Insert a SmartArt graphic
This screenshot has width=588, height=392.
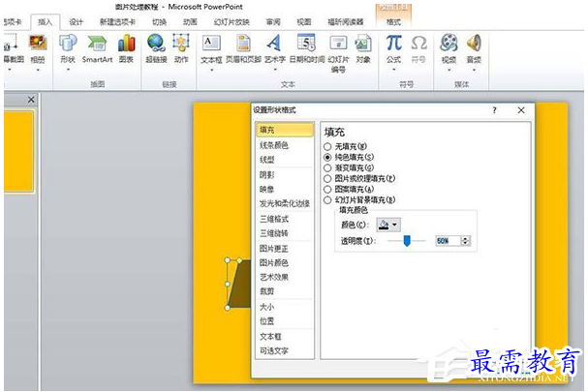pos(97,48)
